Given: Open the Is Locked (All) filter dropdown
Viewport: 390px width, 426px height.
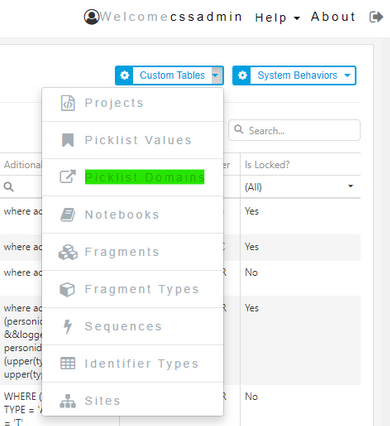Looking at the screenshot, I should click(350, 186).
